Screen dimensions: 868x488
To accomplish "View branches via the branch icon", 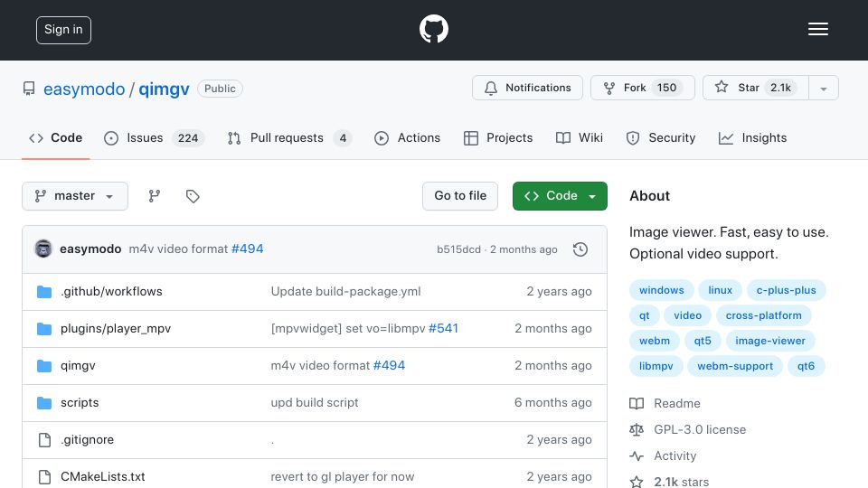I will 155,196.
